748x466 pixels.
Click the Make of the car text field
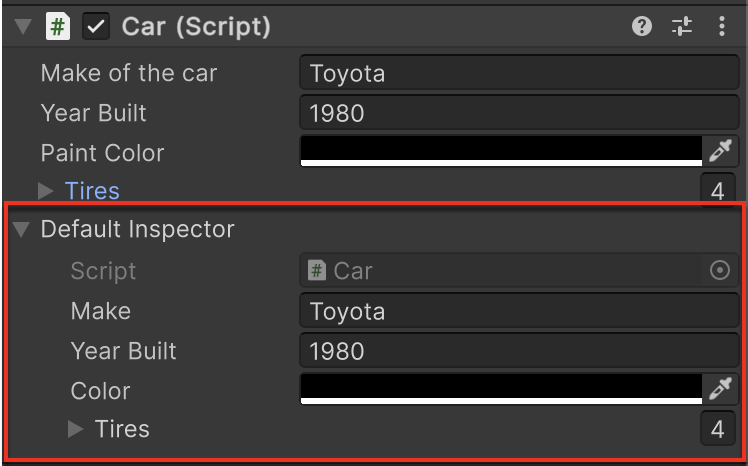point(518,73)
